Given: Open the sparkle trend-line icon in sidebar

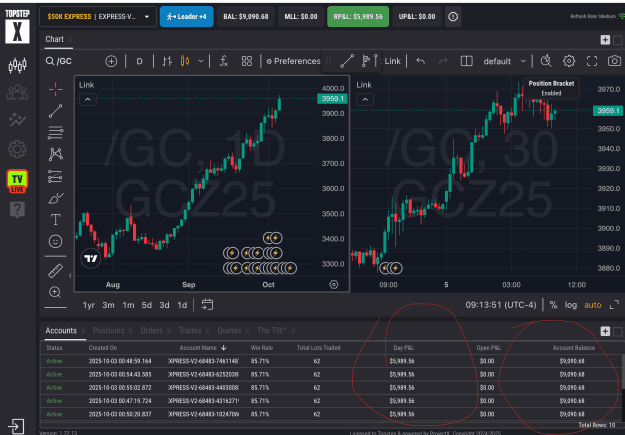Looking at the screenshot, I should (x=17, y=120).
